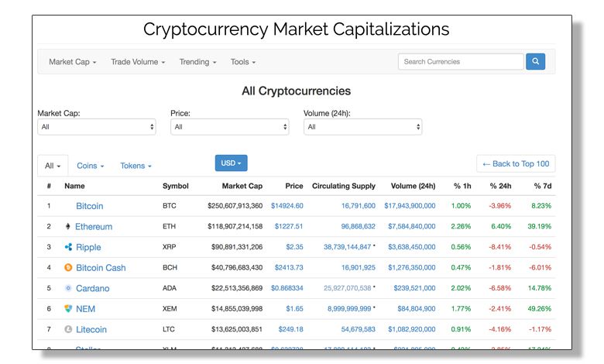The image size is (604, 364).
Task: Select the BTC symbol cell
Action: 169,206
